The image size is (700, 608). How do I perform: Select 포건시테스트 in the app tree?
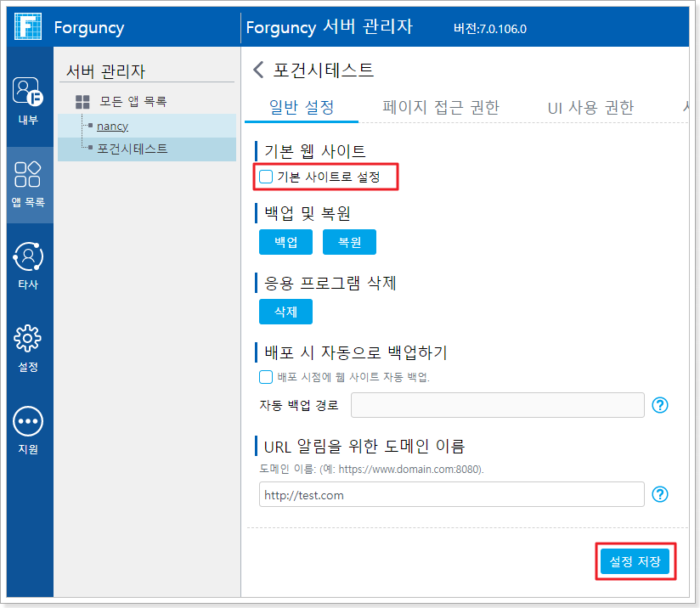(132, 149)
